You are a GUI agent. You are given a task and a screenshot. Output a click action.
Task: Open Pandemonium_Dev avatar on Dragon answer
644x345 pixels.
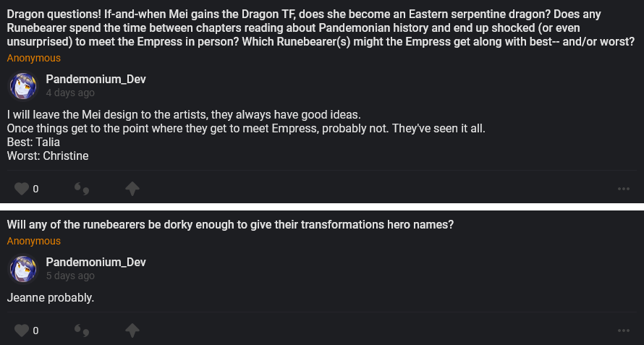[x=22, y=85]
